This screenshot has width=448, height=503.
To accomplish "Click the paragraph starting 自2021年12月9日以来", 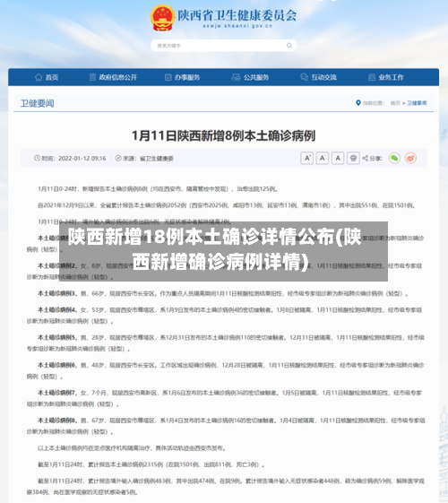I will 227,205.
